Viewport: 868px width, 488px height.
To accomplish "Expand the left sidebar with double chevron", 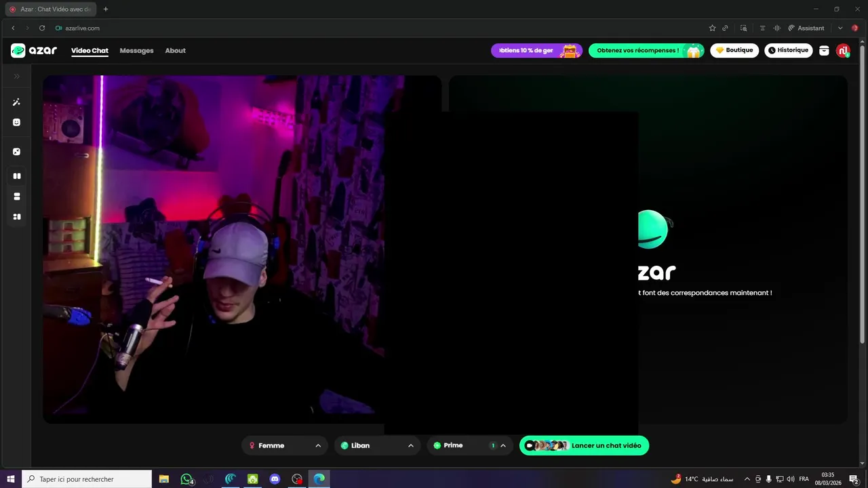I will tap(17, 77).
